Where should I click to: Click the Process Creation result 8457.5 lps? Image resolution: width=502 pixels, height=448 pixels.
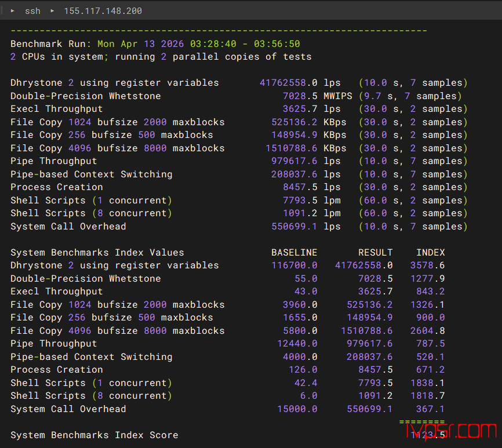coord(311,187)
